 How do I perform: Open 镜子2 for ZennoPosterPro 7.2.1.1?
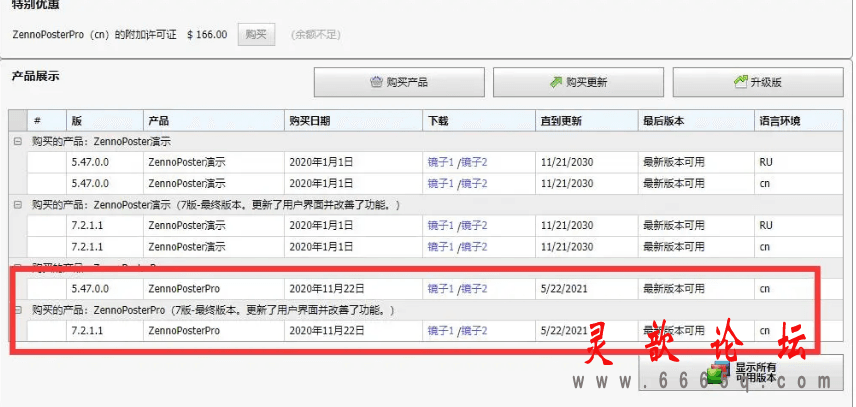474,331
